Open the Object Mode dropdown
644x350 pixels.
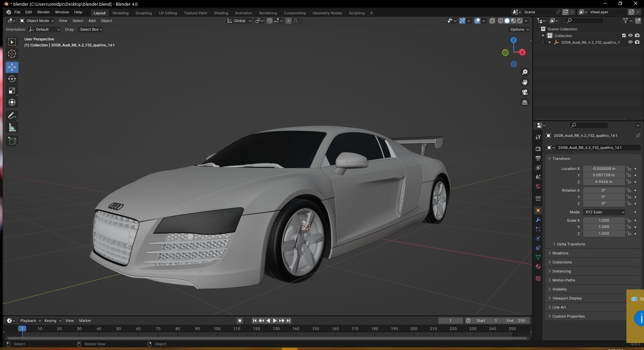tap(37, 21)
